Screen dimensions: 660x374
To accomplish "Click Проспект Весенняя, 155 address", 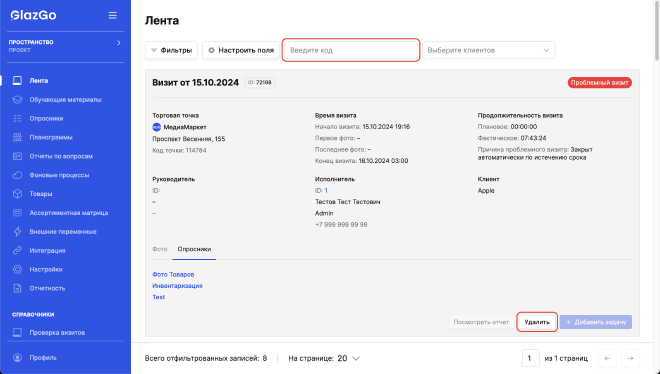I will [189, 139].
